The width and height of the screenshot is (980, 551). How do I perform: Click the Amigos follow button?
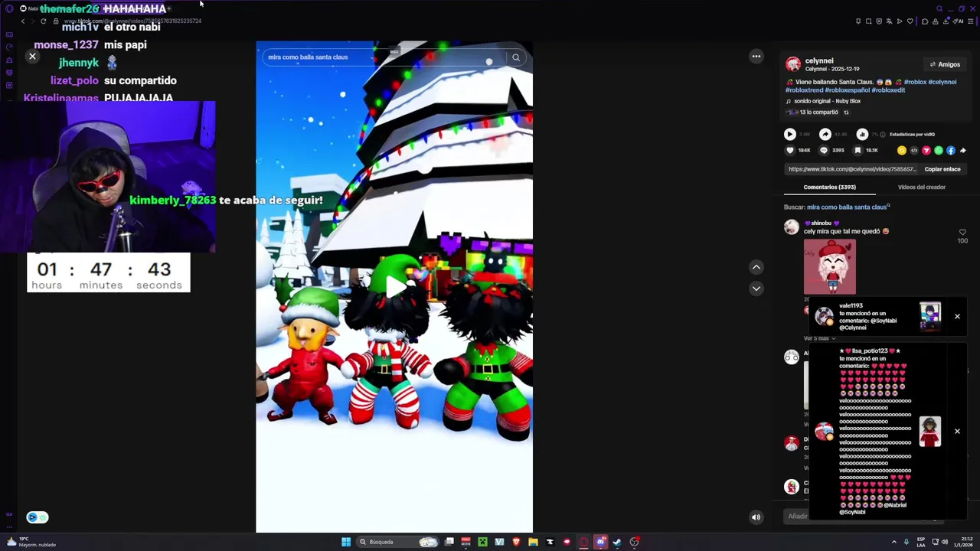pyautogui.click(x=944, y=64)
